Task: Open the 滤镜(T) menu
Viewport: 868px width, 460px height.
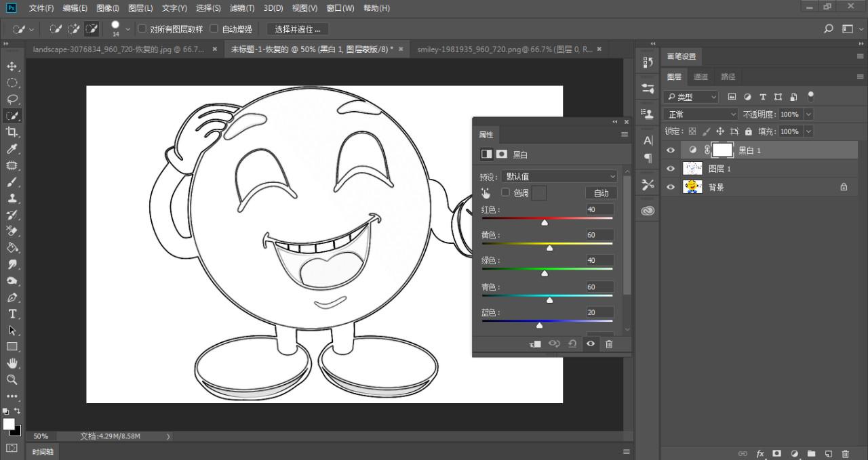Action: pyautogui.click(x=242, y=8)
